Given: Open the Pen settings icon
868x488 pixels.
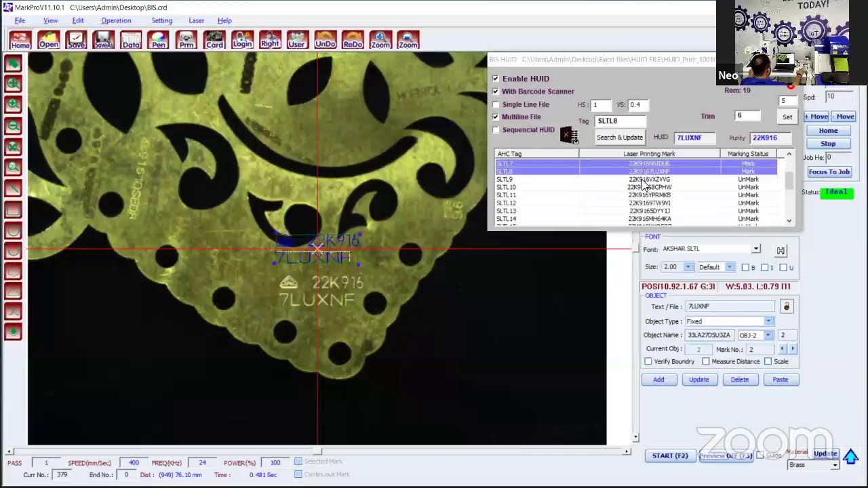Looking at the screenshot, I should point(159,40).
